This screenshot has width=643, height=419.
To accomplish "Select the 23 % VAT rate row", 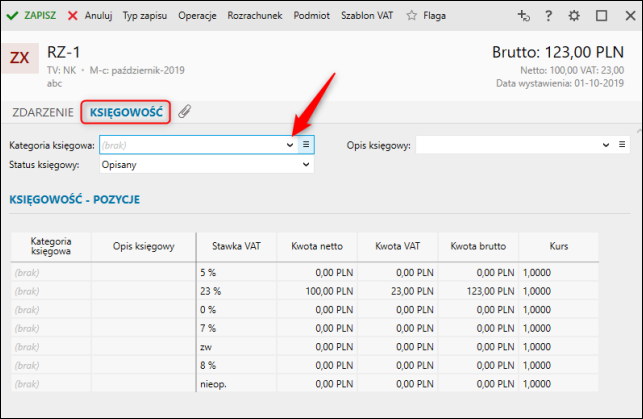I will tap(305, 291).
